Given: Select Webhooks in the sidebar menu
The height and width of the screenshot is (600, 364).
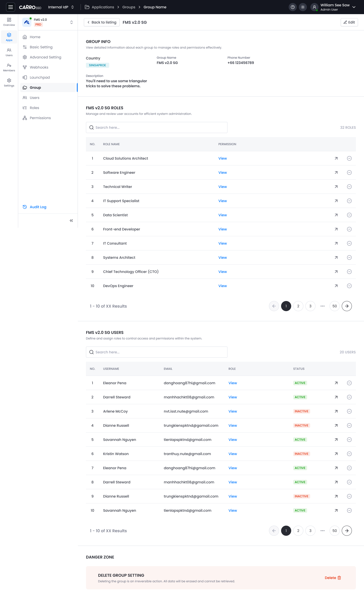Looking at the screenshot, I should pos(39,67).
